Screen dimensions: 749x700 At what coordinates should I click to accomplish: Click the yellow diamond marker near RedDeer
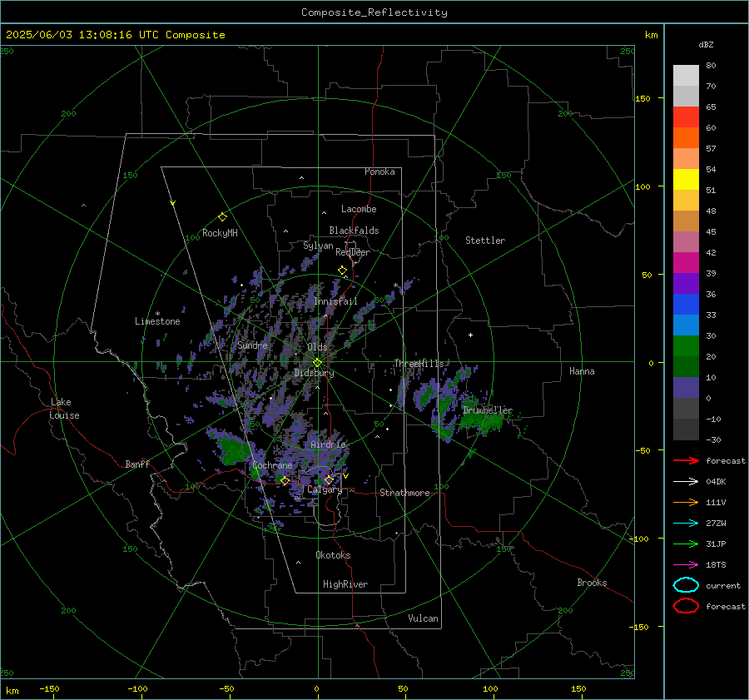tap(342, 271)
